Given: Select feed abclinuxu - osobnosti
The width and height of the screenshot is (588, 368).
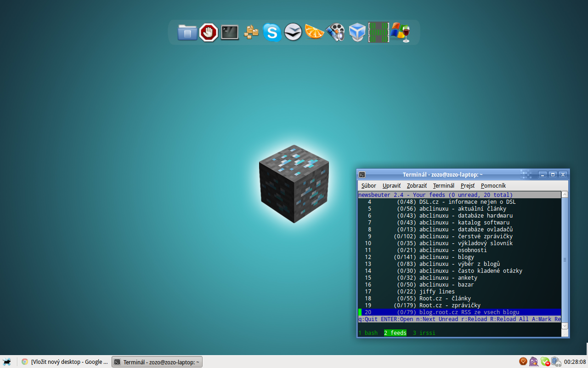Looking at the screenshot, I should click(459, 250).
